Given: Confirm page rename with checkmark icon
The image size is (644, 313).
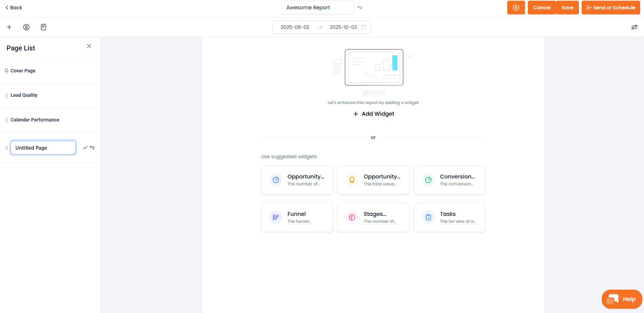Looking at the screenshot, I should [85, 148].
